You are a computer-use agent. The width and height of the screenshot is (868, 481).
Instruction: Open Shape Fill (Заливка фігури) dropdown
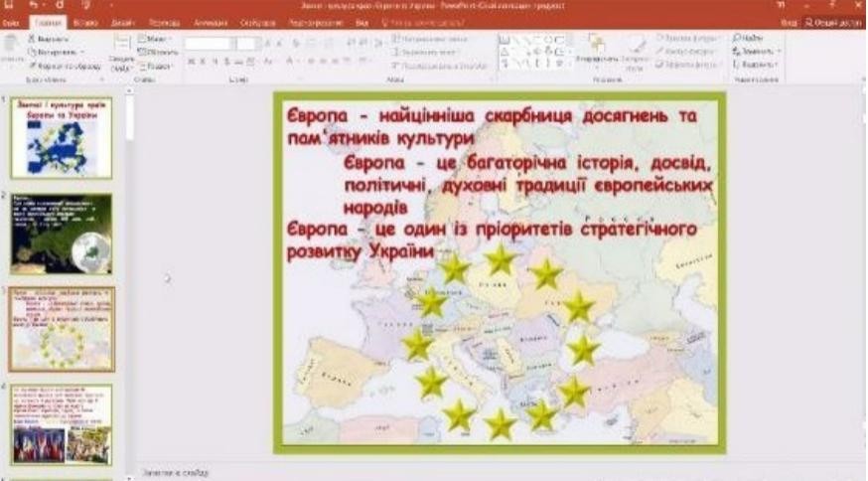pos(687,38)
